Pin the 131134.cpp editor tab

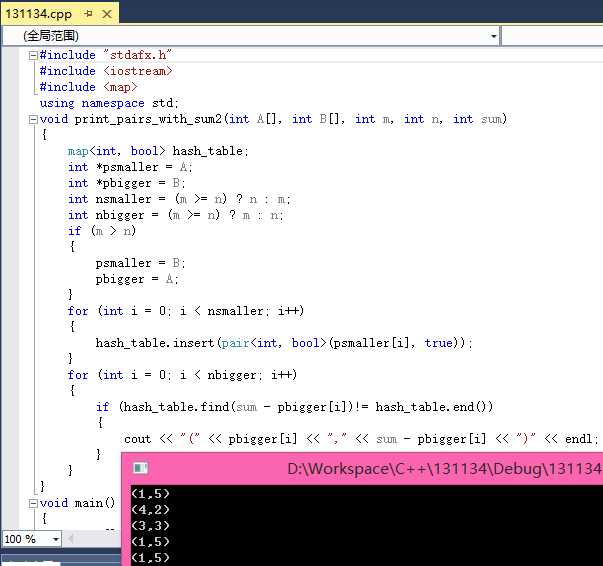point(89,12)
